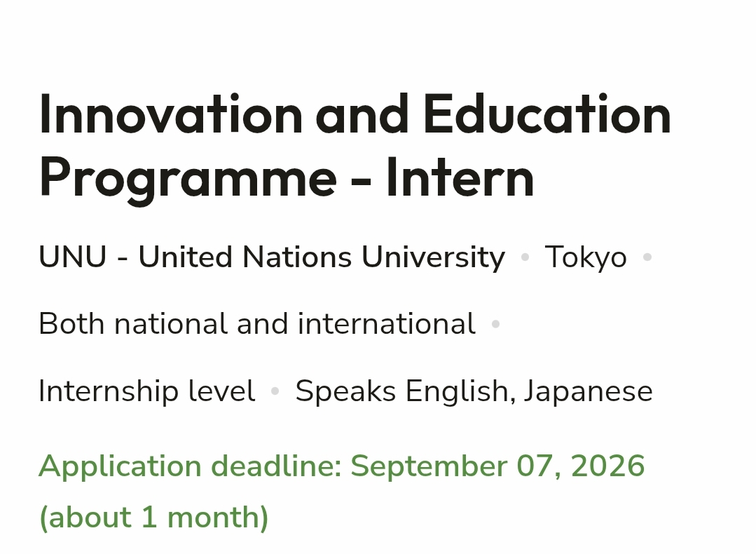
Task: Click the dot between Internship level and Speaks
Action: click(x=275, y=391)
